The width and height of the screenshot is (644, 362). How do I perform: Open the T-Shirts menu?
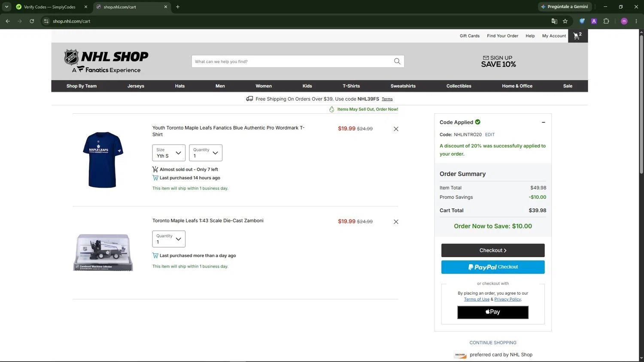pos(351,86)
